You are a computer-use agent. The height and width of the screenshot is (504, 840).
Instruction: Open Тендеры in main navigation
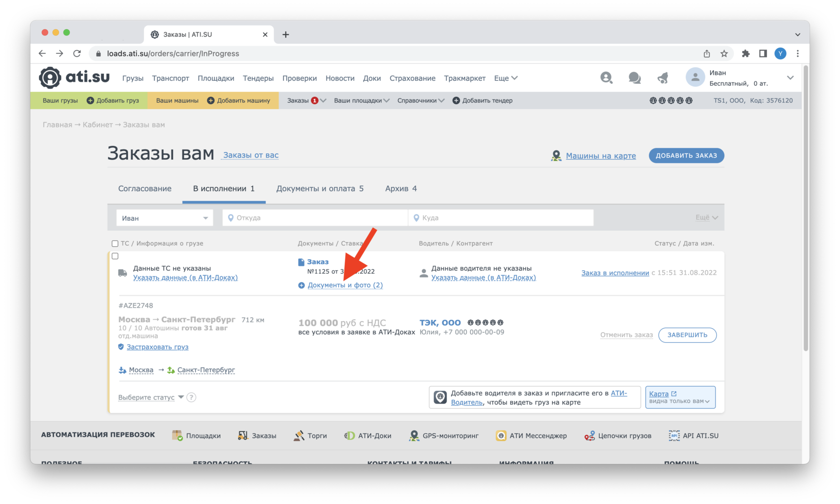click(258, 78)
